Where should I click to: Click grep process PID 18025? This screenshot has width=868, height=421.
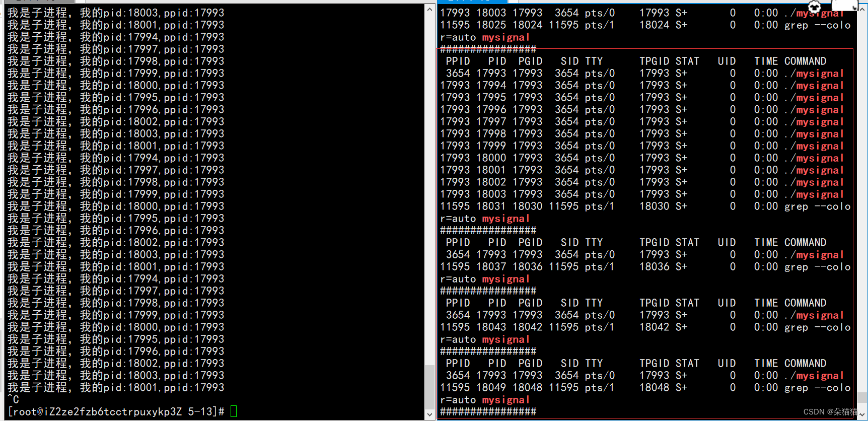[x=491, y=25]
